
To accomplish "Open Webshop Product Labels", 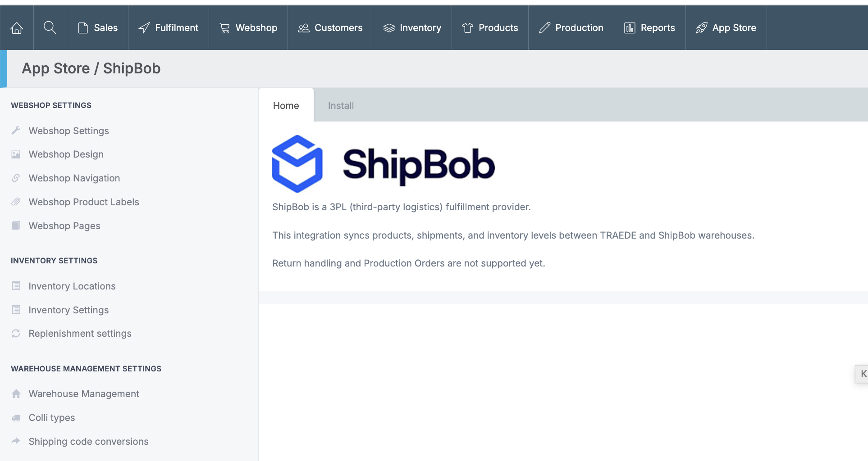I will 84,202.
